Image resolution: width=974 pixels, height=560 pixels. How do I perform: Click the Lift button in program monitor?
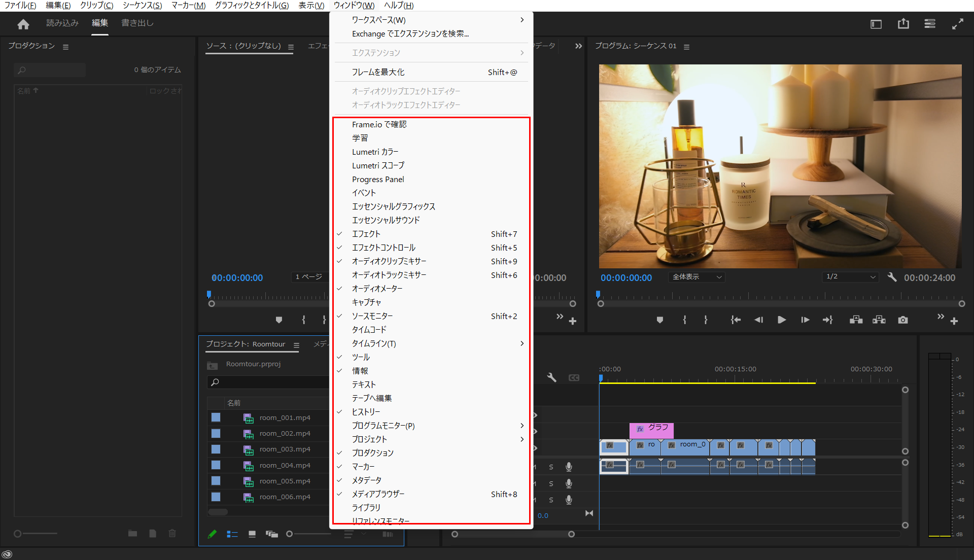(856, 320)
